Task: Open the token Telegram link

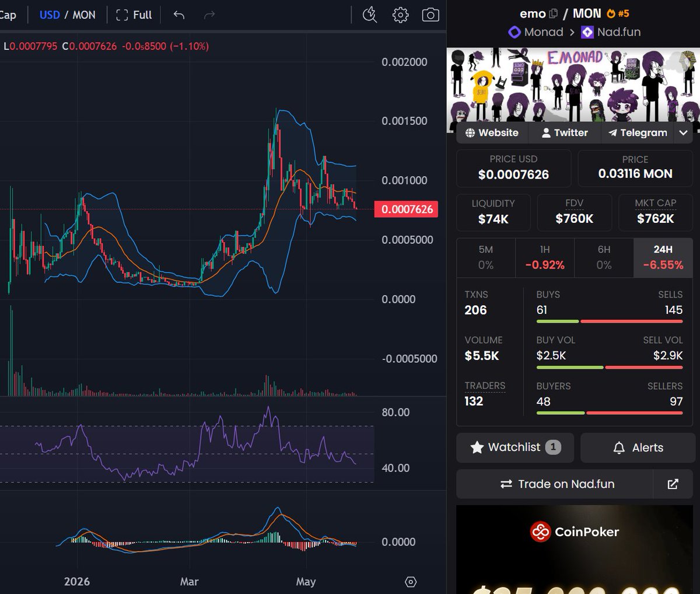Action: [637, 132]
